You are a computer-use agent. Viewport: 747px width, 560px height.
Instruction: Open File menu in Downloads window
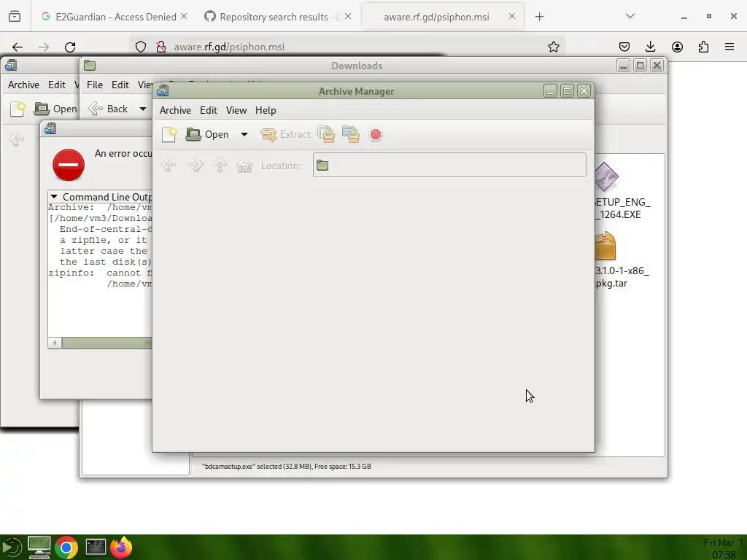pos(94,85)
